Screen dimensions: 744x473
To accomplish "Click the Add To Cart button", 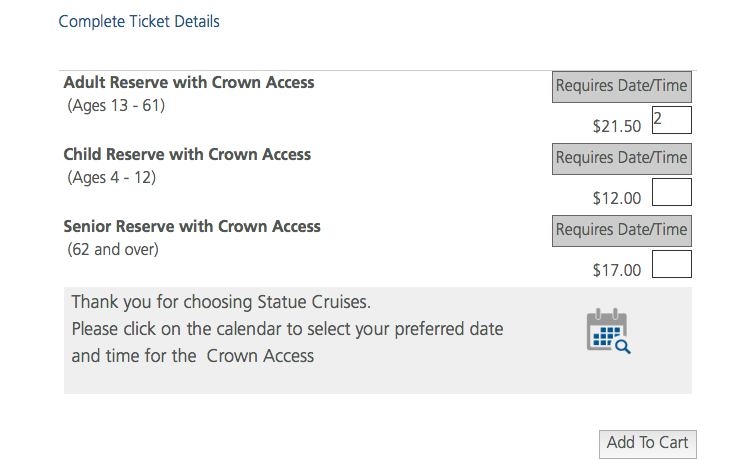I will (x=648, y=444).
